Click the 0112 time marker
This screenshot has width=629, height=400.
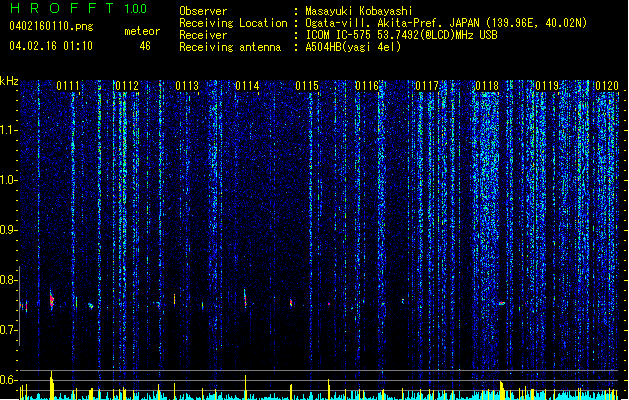pos(127,86)
